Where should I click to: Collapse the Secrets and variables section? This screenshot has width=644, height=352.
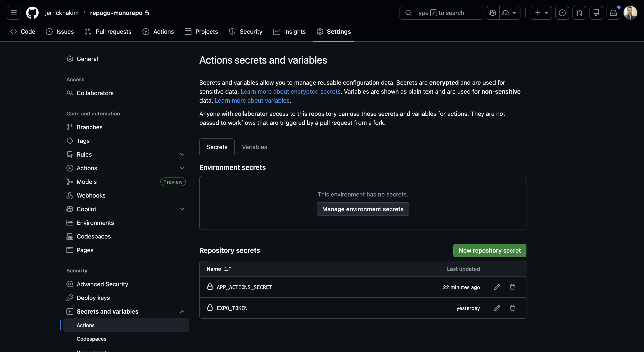click(x=182, y=311)
